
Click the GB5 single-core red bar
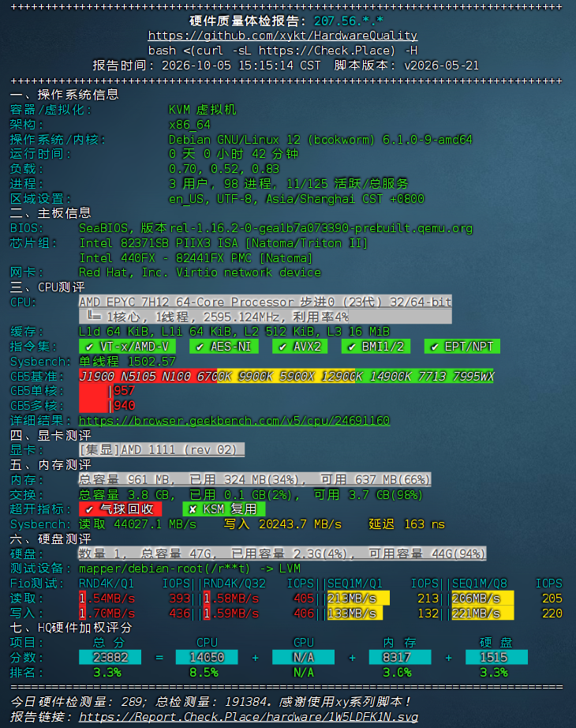(x=95, y=391)
